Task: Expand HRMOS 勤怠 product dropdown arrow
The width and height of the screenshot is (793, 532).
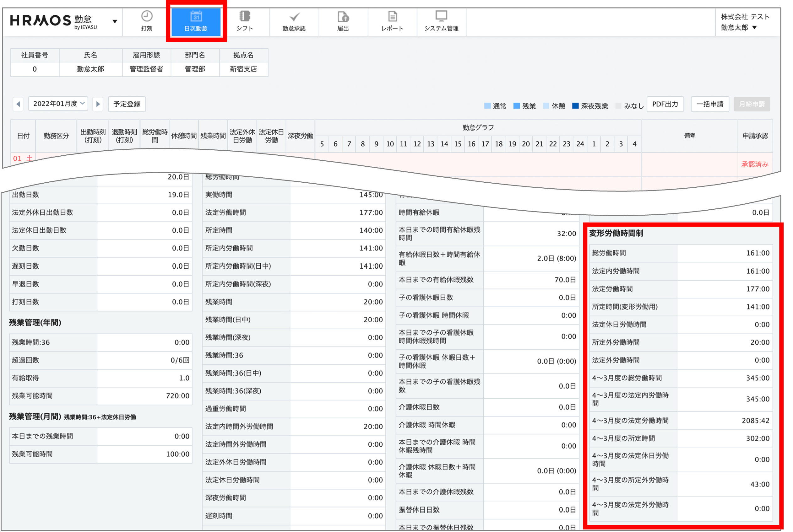Action: 115,21
